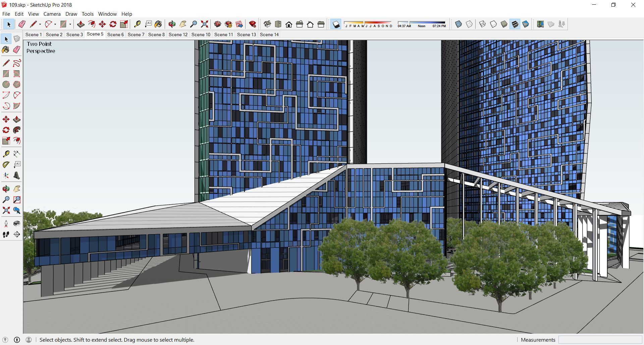Select the Look Around eye tool
The image size is (644, 345).
coord(17,224)
